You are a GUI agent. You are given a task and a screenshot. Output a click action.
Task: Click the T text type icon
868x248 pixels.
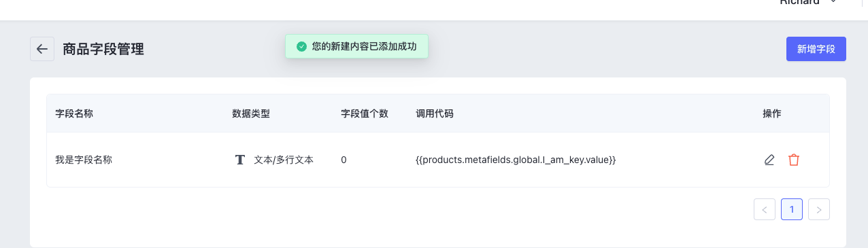(x=239, y=160)
